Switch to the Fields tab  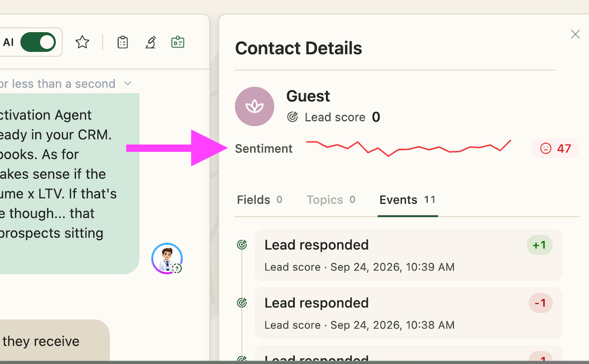pos(259,200)
